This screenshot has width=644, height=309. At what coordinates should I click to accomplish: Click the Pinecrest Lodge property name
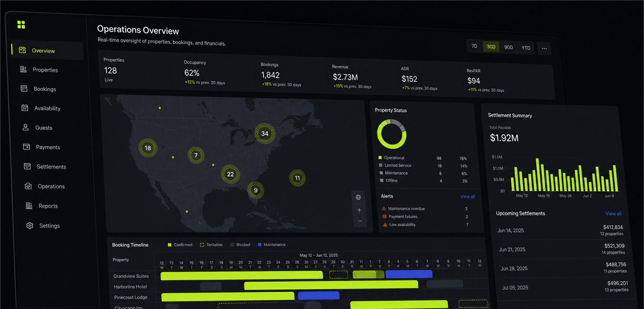click(x=130, y=297)
